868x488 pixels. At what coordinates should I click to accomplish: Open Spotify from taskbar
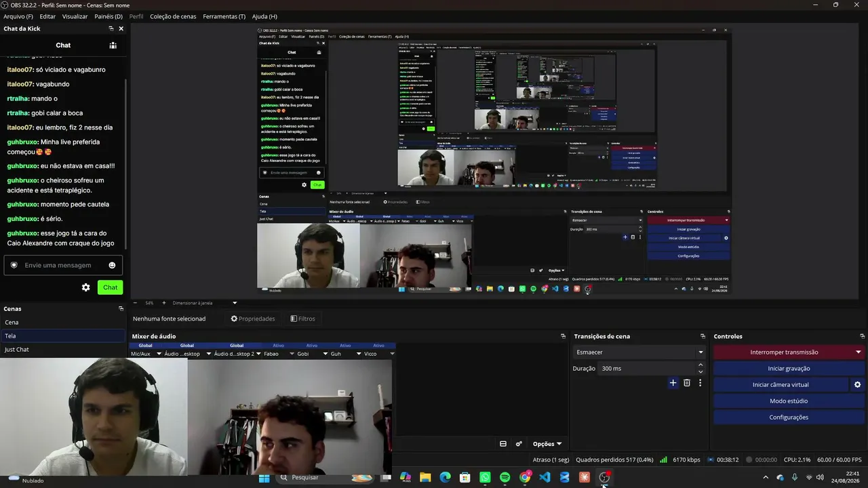505,478
